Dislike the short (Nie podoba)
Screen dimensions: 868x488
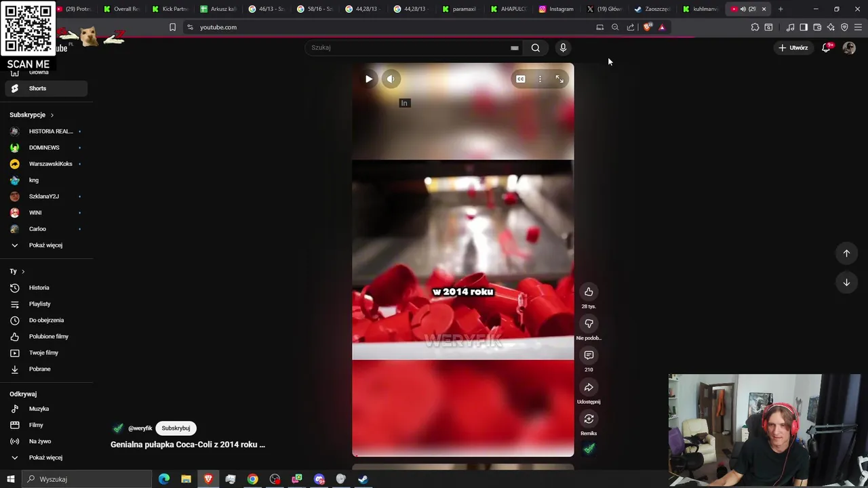[589, 323]
